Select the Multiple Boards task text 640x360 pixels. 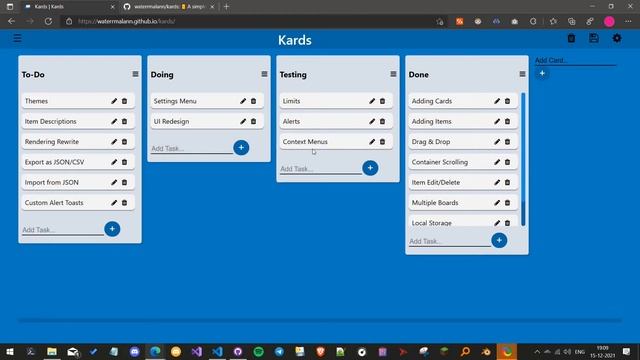point(435,203)
